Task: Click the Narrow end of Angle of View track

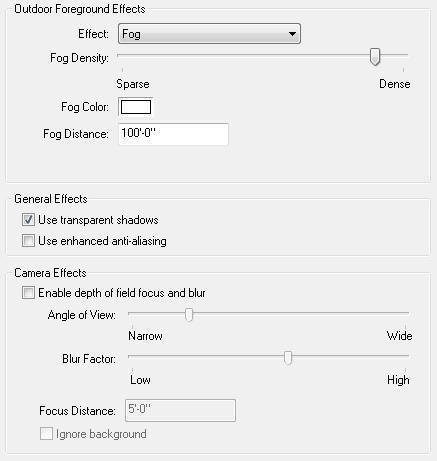Action: tap(132, 313)
